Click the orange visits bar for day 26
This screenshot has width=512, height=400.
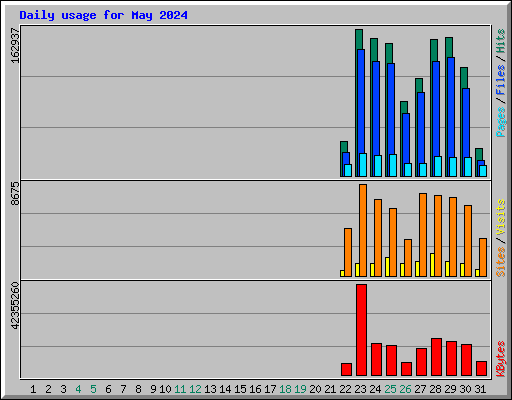408,258
